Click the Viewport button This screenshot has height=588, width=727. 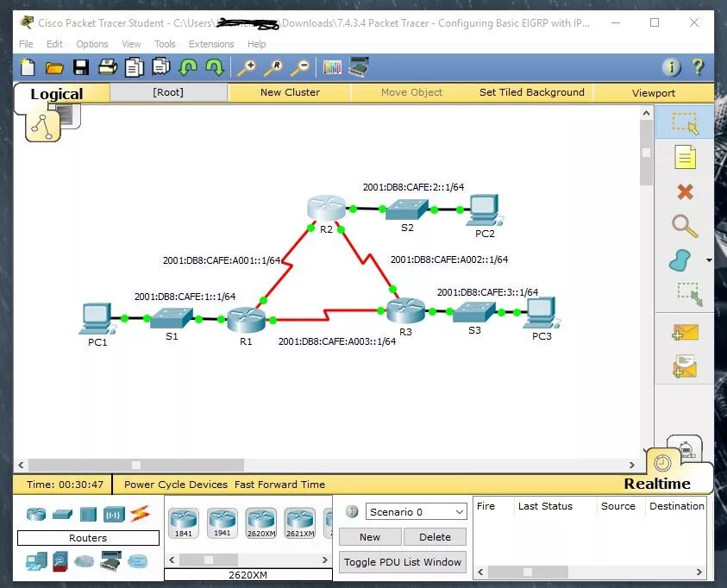(x=654, y=92)
